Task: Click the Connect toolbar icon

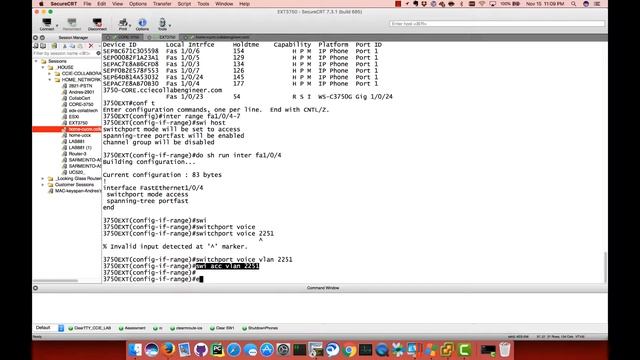Action: click(47, 24)
